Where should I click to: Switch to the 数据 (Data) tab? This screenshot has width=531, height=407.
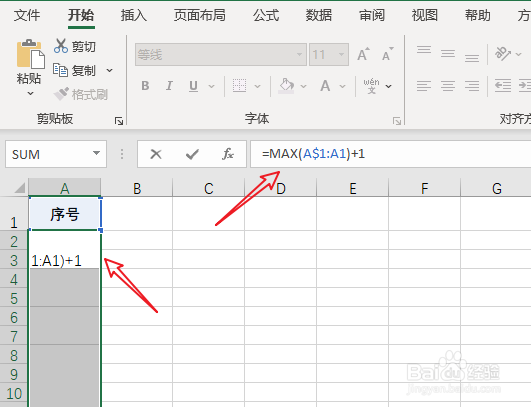(x=319, y=15)
